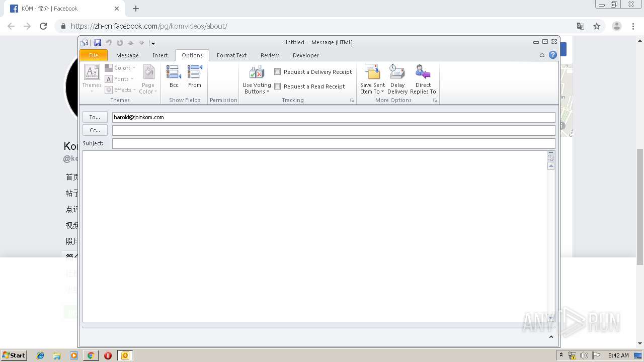Click inside the Cc address field
This screenshot has width=644, height=362.
pos(334,131)
